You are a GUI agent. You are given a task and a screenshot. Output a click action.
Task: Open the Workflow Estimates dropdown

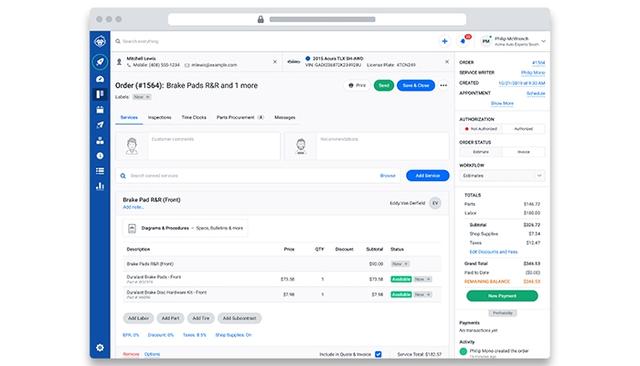(502, 176)
